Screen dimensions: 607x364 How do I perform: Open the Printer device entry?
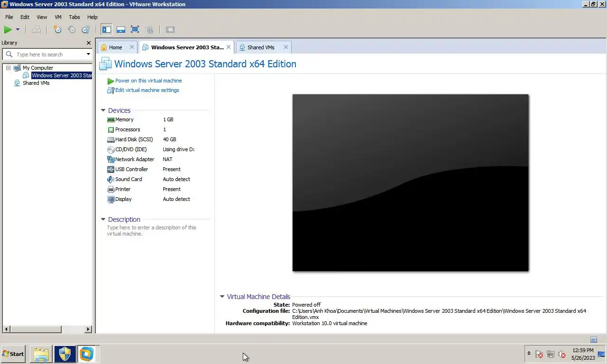point(123,189)
